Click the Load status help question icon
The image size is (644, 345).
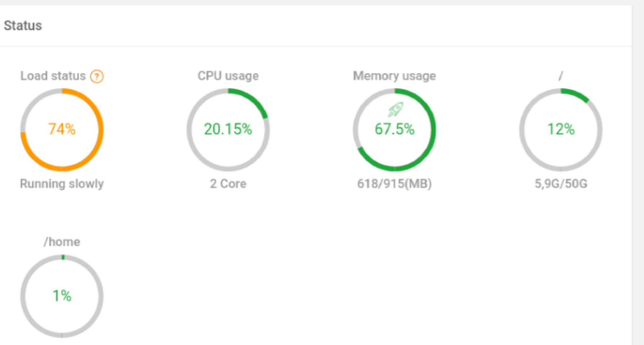[97, 76]
